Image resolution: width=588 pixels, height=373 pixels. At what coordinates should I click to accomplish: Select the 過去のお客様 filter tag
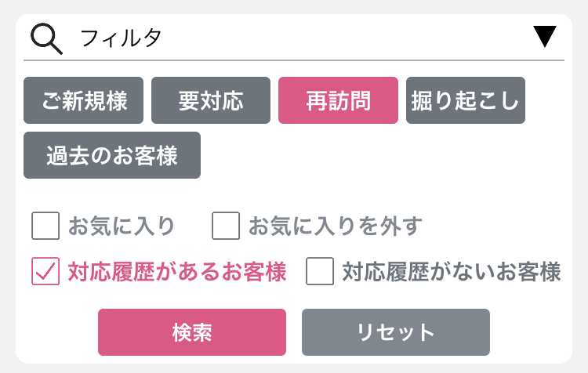[x=112, y=155]
